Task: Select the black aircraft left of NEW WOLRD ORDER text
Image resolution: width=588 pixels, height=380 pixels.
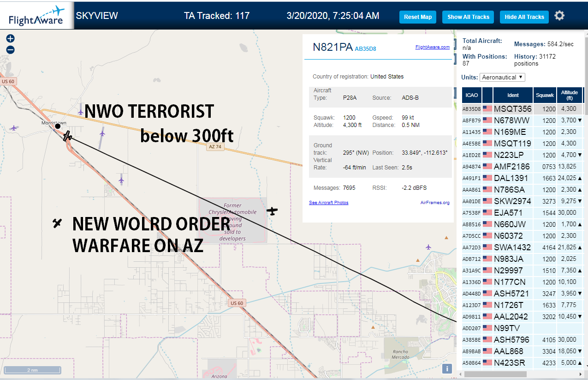Action: tap(57, 223)
